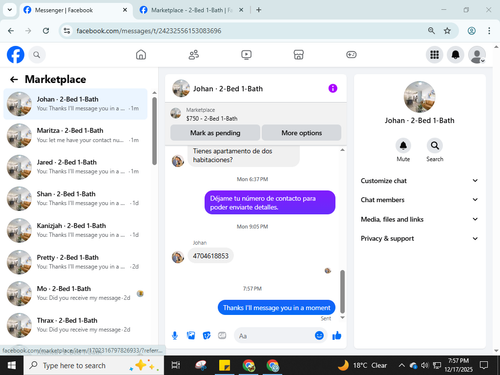This screenshot has width=500, height=375.
Task: Open the emoji picker smiley icon
Action: click(x=319, y=335)
